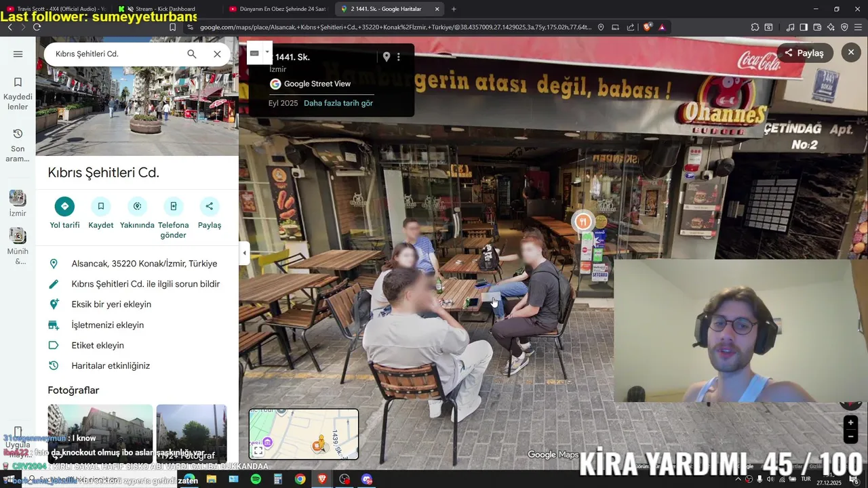Clear the Kıbrıs Şehitleri Cd. search
This screenshot has height=488, width=868.
pos(217,54)
